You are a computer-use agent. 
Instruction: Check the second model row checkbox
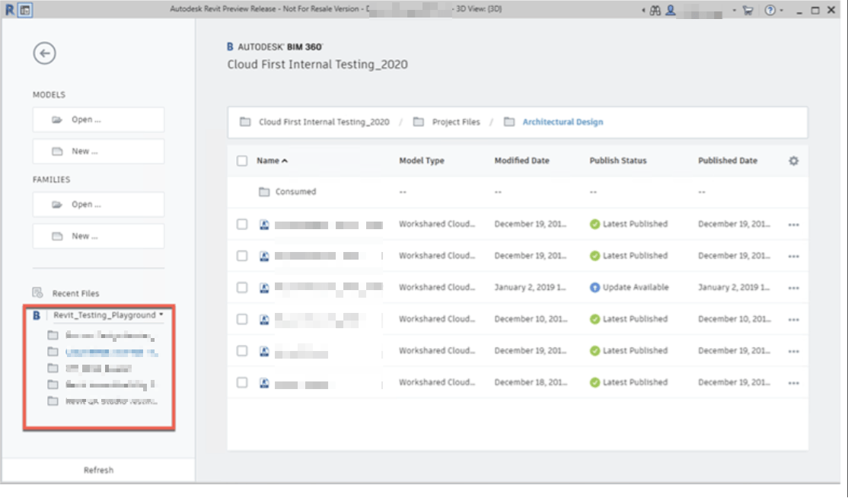(242, 256)
